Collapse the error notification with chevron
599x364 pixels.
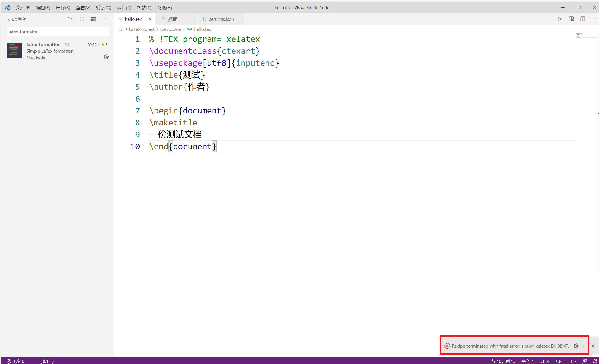(584, 346)
